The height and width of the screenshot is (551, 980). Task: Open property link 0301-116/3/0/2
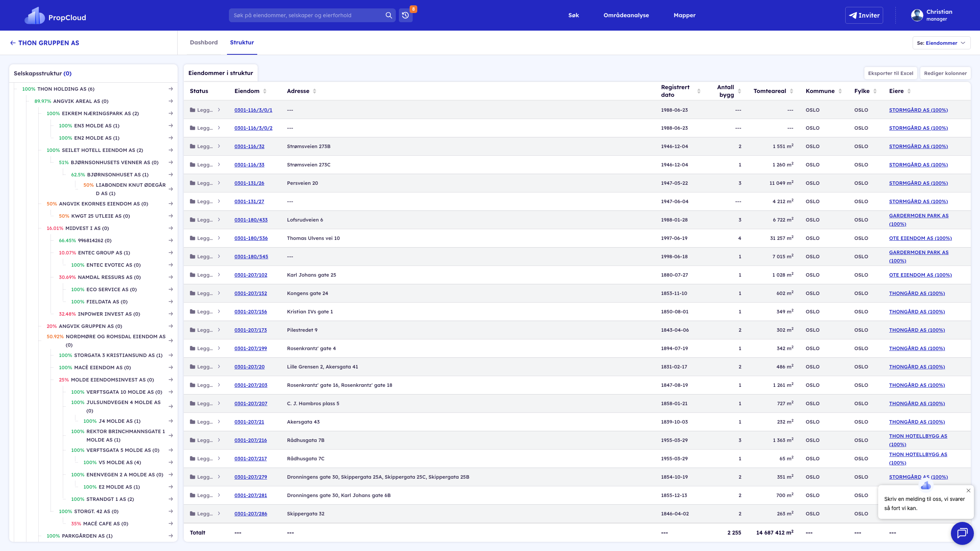(x=253, y=128)
